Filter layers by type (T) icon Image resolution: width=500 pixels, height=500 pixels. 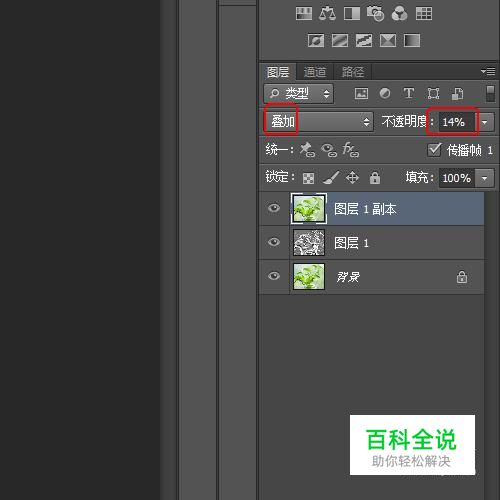[x=409, y=93]
